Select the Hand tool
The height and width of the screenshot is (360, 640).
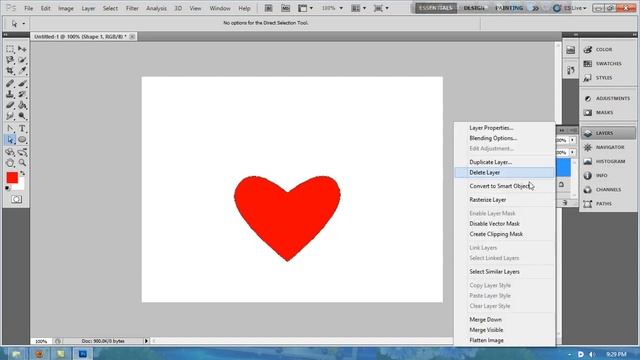10,163
